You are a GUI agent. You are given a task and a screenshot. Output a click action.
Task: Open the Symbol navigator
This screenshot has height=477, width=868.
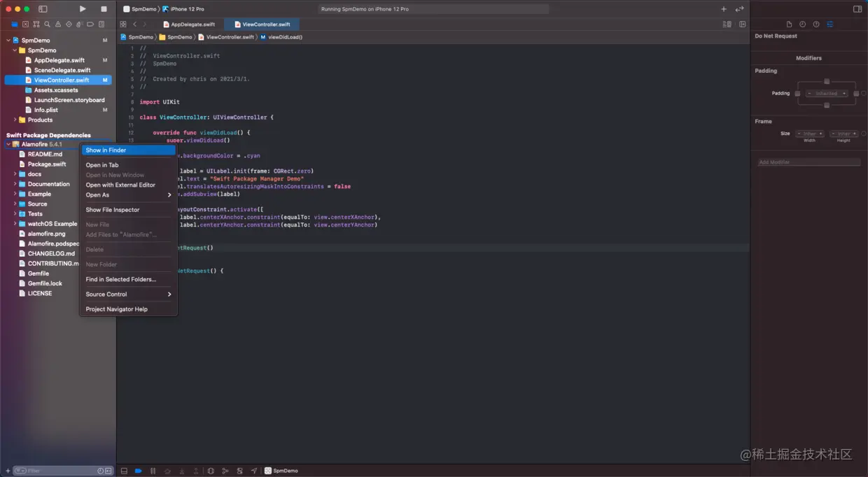click(x=36, y=24)
